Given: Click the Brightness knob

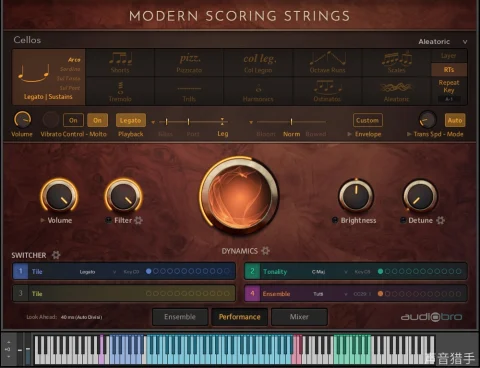Looking at the screenshot, I should point(356,196).
